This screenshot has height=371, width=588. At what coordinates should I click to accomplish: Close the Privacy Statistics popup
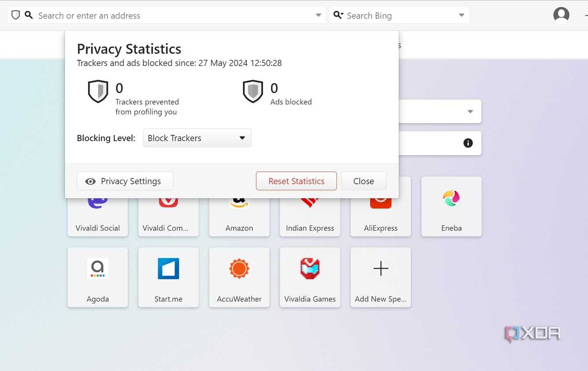364,181
